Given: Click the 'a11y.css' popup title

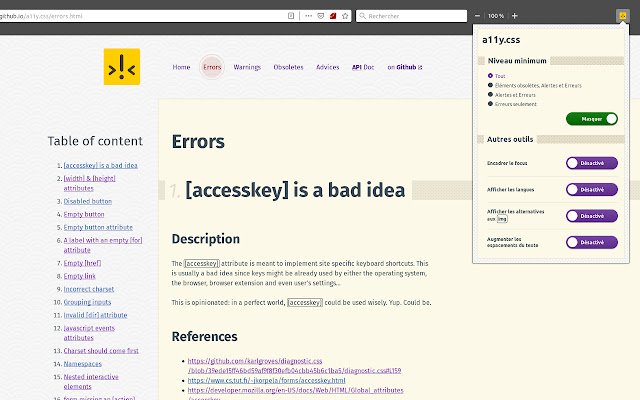Looking at the screenshot, I should (501, 40).
